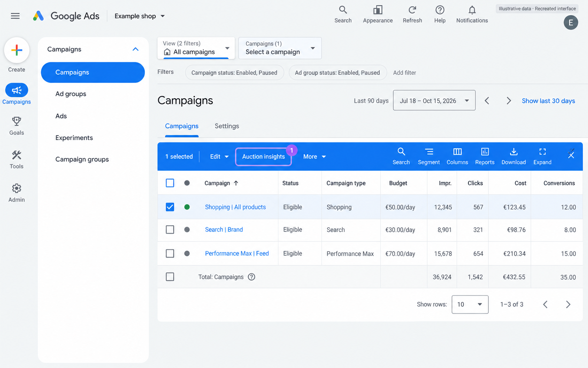
Task: Open Goals trophy icon
Action: tap(17, 121)
